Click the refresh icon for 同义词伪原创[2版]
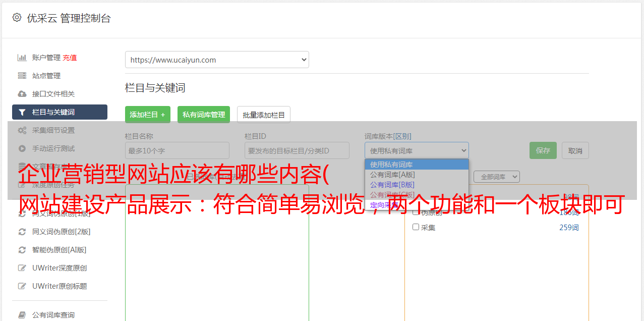 [x=22, y=232]
